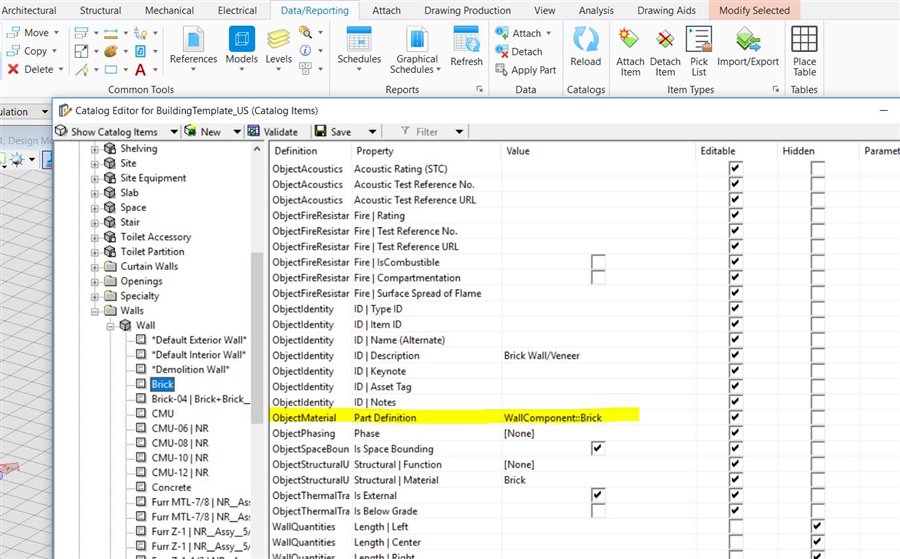900x559 pixels.
Task: Click the Apply Part icon
Action: (x=501, y=69)
